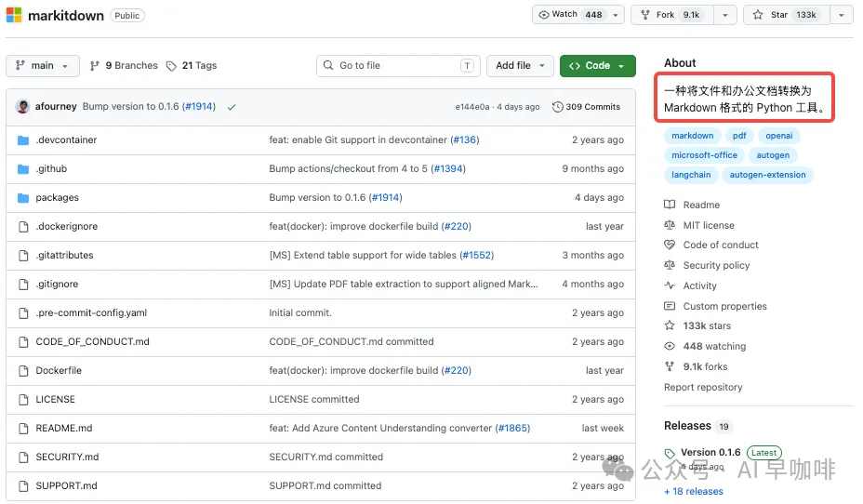View the 309 Commits history
This screenshot has height=504, width=863.
586,107
